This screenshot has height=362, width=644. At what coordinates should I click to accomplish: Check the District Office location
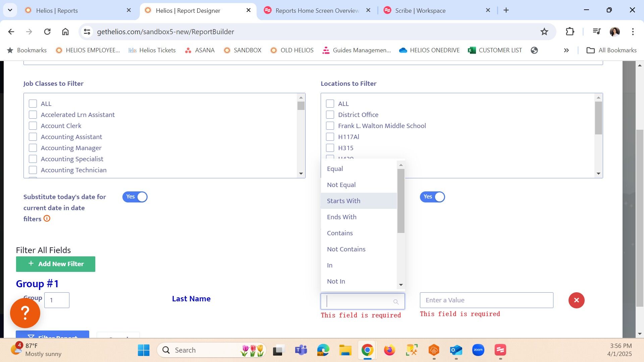click(x=330, y=115)
